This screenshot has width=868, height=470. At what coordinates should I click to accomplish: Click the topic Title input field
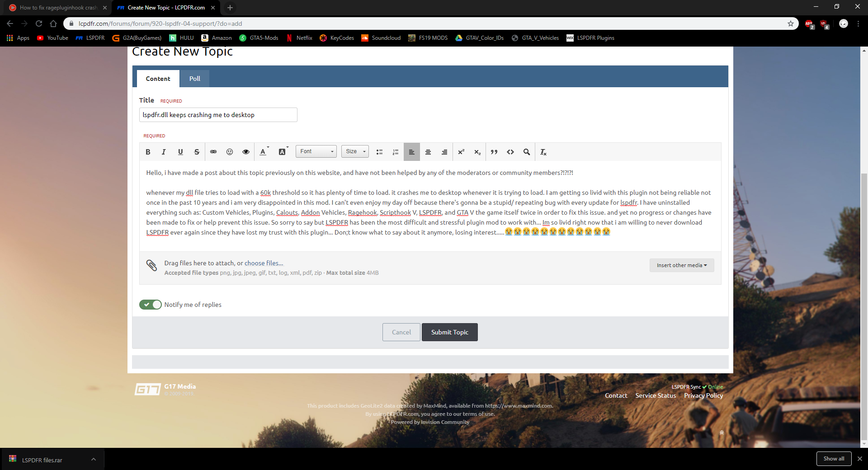[x=218, y=115]
